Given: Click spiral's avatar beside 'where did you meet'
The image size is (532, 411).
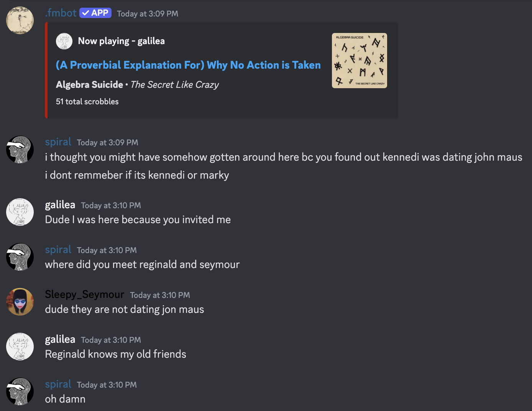Looking at the screenshot, I should tap(20, 257).
